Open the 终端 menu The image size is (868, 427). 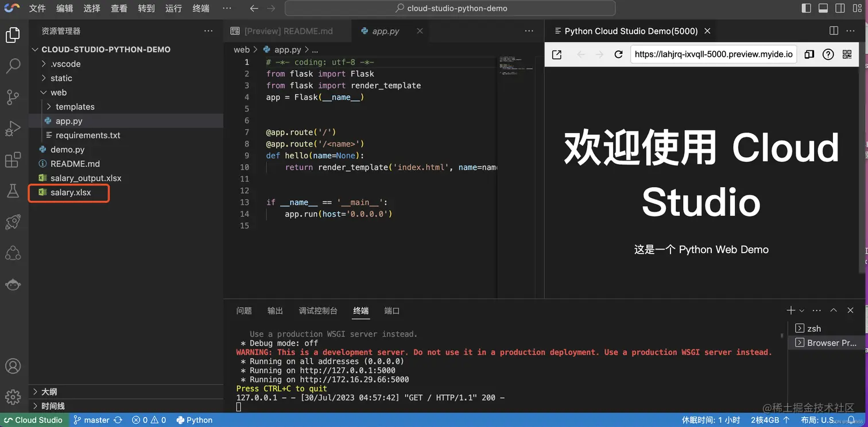pyautogui.click(x=201, y=8)
